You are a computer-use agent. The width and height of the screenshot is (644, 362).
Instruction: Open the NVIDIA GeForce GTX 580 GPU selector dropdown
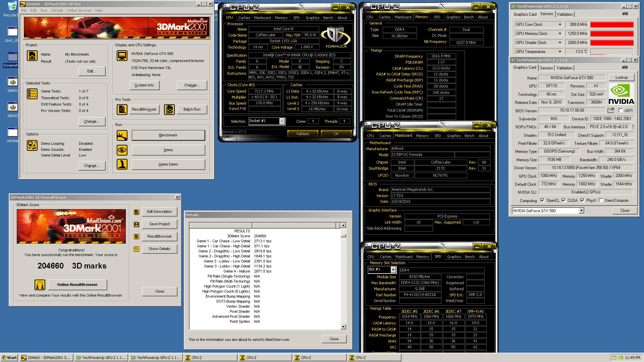(581, 210)
